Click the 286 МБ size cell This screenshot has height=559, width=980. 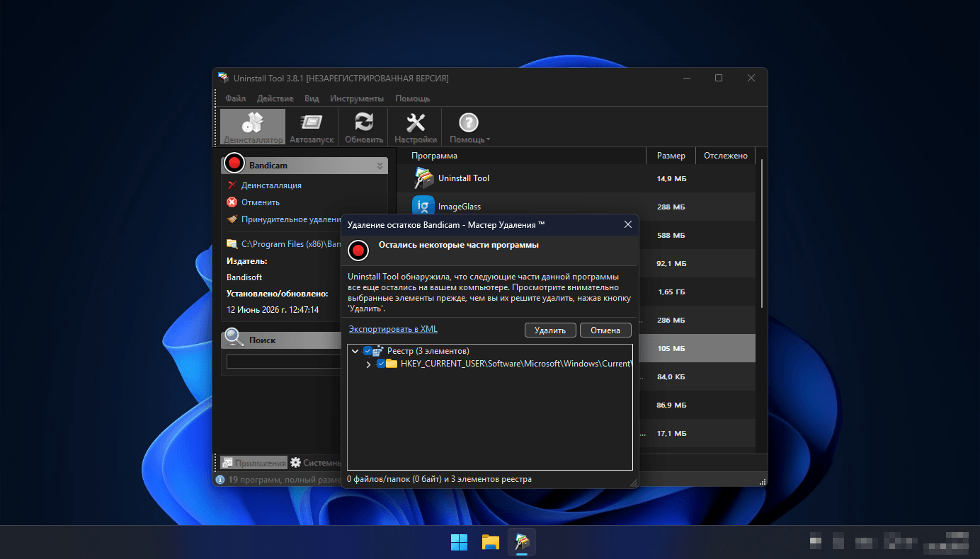pyautogui.click(x=671, y=320)
